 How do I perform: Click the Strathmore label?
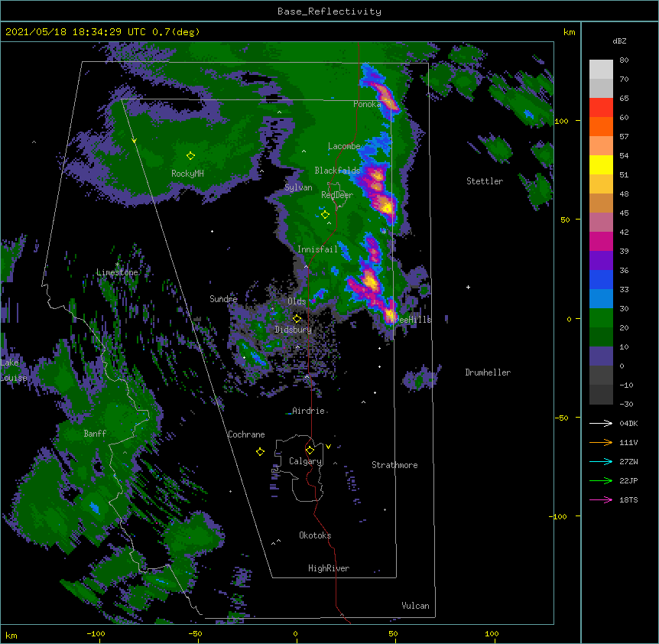pos(394,465)
